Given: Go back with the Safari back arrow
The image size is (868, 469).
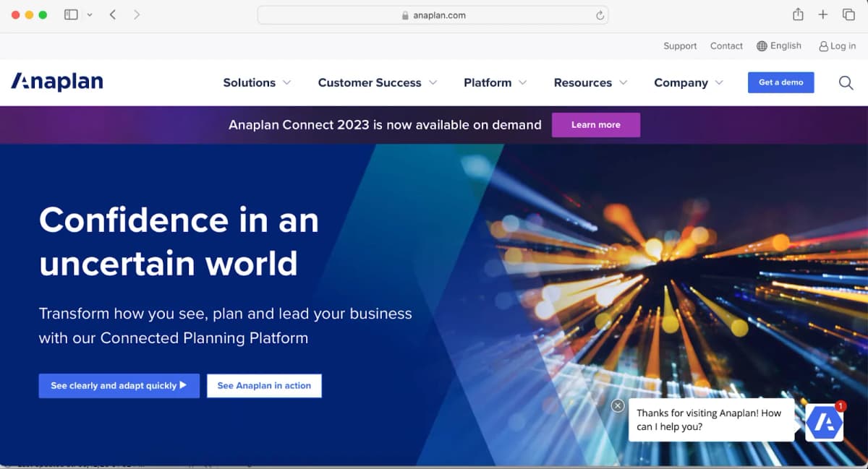Looking at the screenshot, I should pyautogui.click(x=113, y=14).
